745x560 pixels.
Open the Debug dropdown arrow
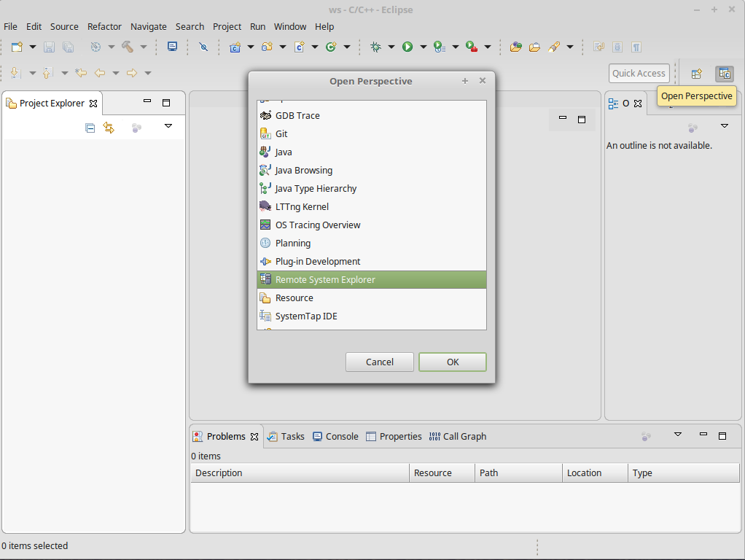pos(391,47)
